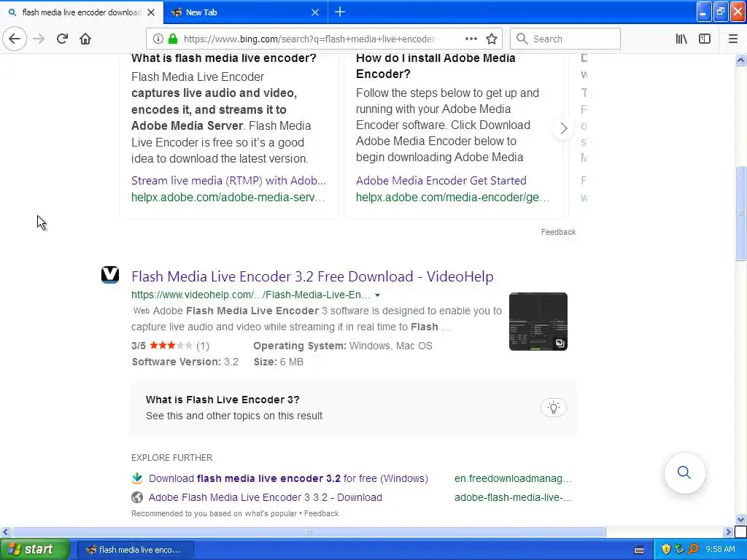Toggle the sidebar view icon
Screen dimensions: 747x560
[x=705, y=39]
